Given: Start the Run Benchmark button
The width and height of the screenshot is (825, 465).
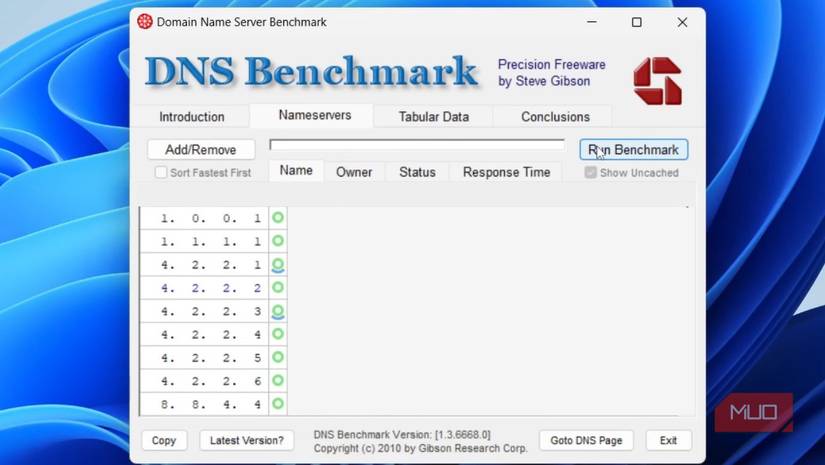Looking at the screenshot, I should 633,149.
